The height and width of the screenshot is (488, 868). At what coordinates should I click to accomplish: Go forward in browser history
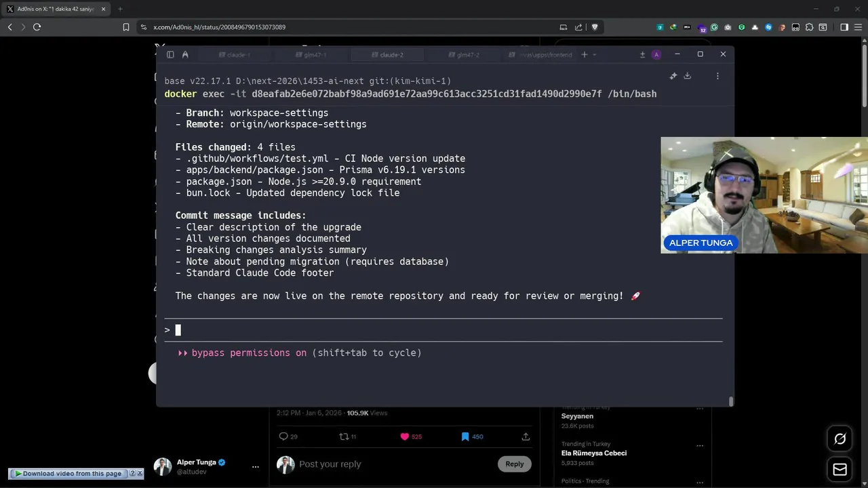[x=23, y=27]
